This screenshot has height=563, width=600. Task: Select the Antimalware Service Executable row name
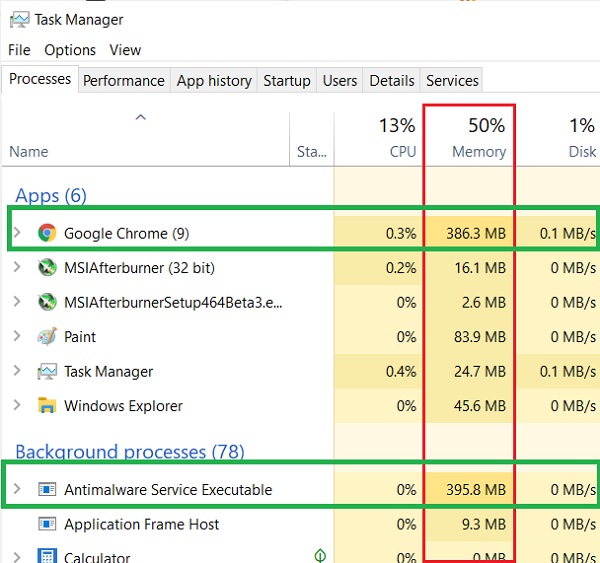tap(168, 490)
